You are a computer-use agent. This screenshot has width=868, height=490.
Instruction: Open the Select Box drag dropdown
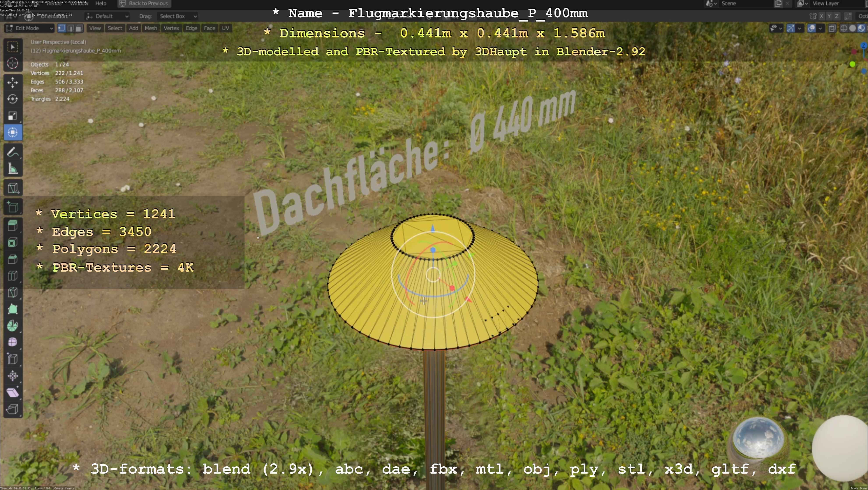point(178,16)
